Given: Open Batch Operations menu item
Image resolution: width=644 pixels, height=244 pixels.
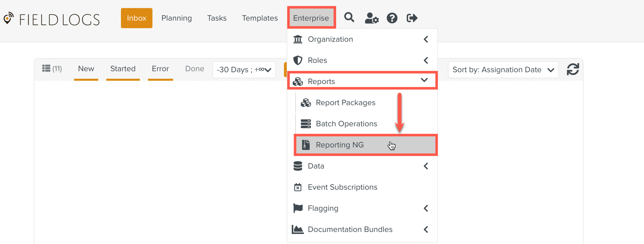Looking at the screenshot, I should [x=346, y=124].
